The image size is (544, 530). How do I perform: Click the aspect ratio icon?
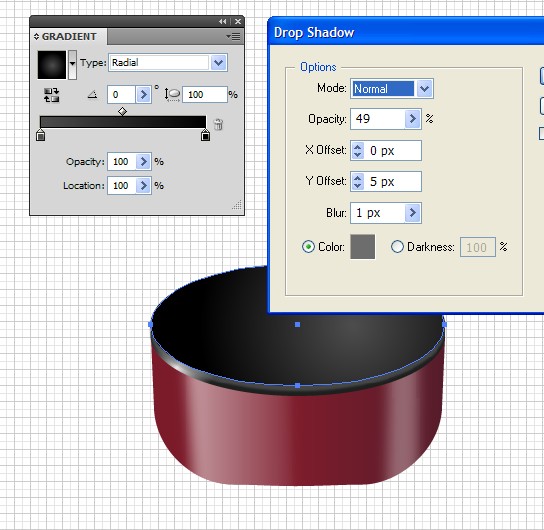pos(172,94)
